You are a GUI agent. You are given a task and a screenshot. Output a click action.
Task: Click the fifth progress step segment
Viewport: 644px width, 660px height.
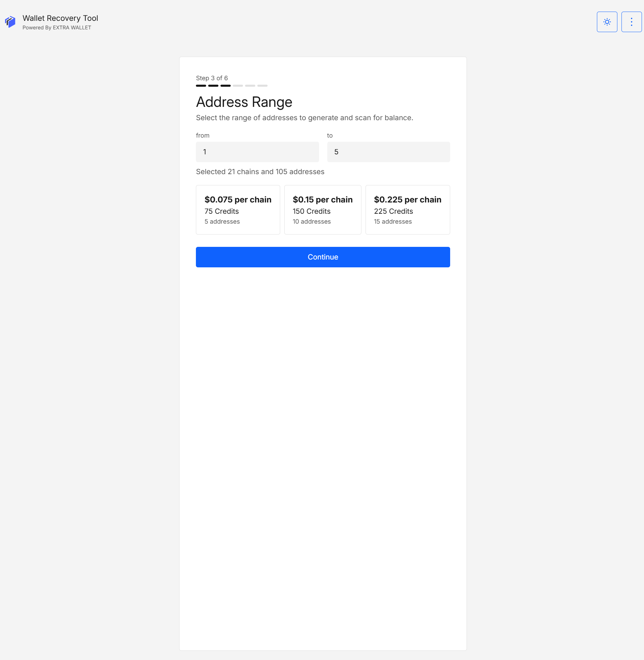250,86
